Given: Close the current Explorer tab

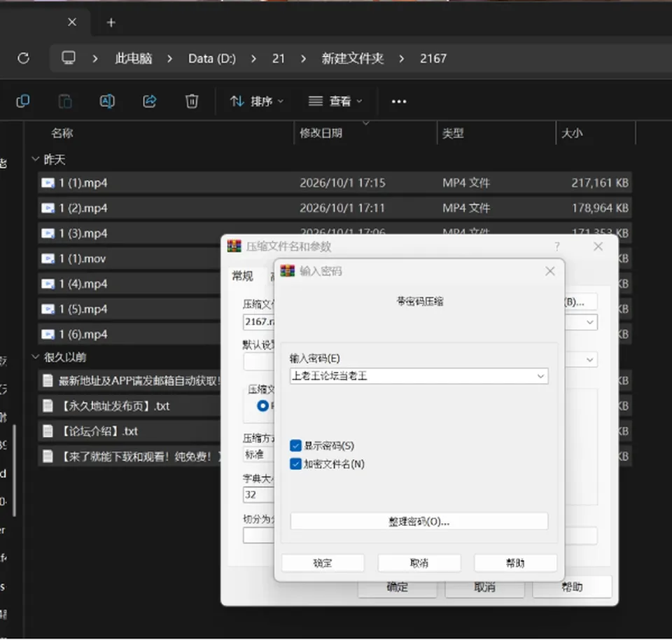Looking at the screenshot, I should pos(72,22).
